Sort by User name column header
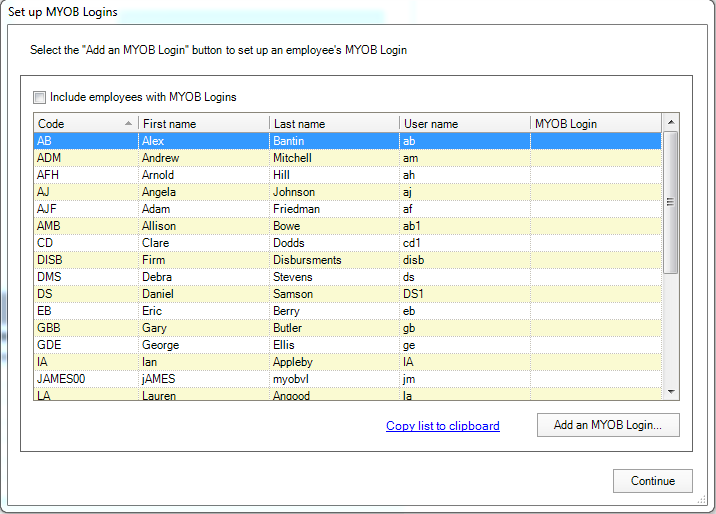 point(464,124)
